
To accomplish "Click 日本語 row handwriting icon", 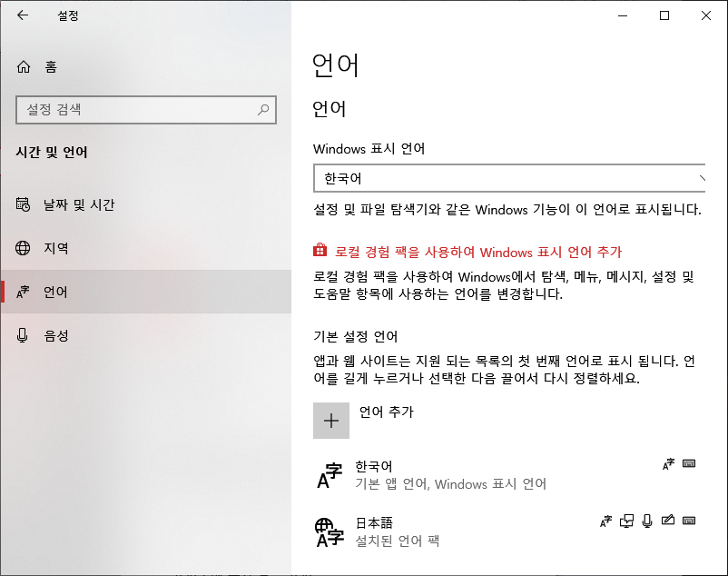I will (668, 520).
